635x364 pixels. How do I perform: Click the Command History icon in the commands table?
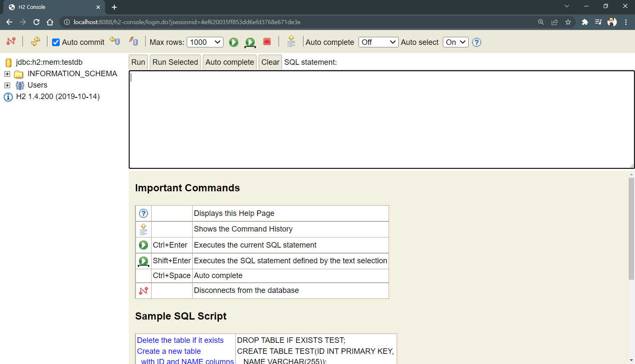(x=144, y=229)
